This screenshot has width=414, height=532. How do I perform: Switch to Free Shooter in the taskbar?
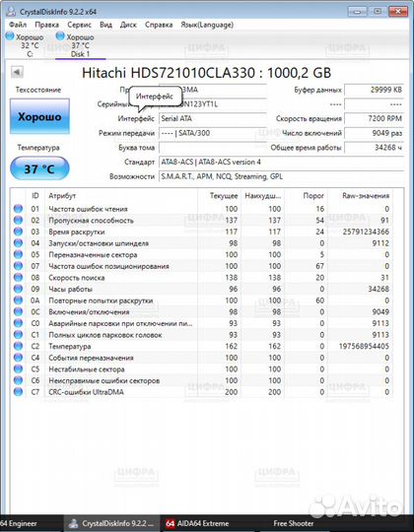pos(293,523)
